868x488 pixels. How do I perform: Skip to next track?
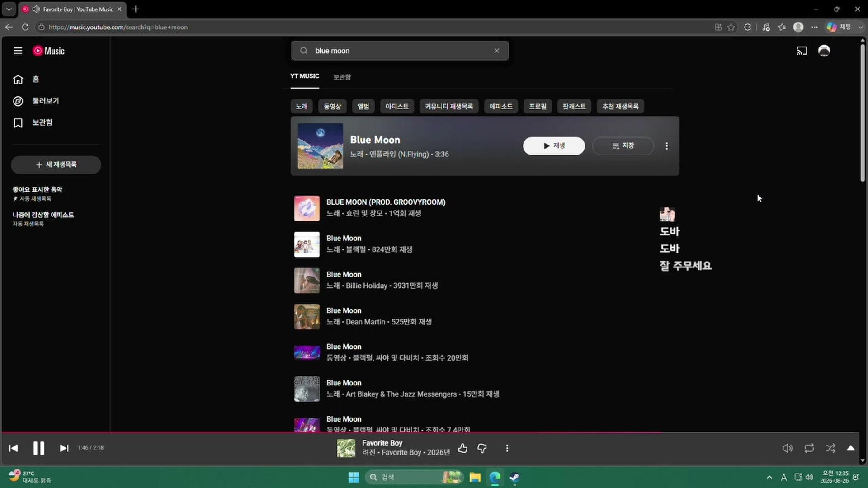pos(64,448)
